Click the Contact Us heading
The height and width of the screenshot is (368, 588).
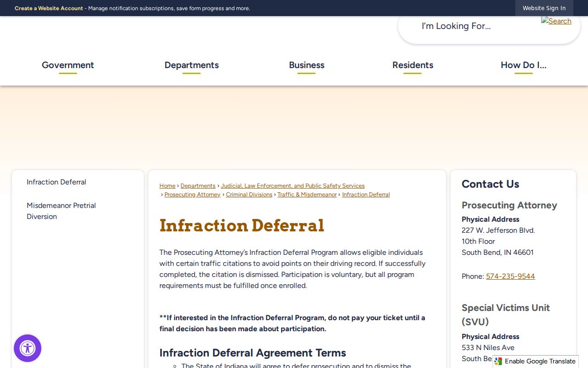click(491, 184)
